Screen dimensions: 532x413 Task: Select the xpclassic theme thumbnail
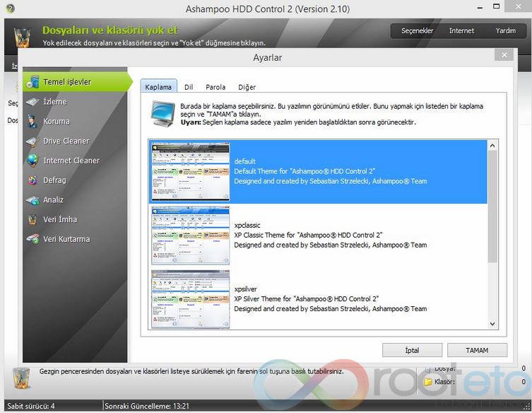[190, 235]
